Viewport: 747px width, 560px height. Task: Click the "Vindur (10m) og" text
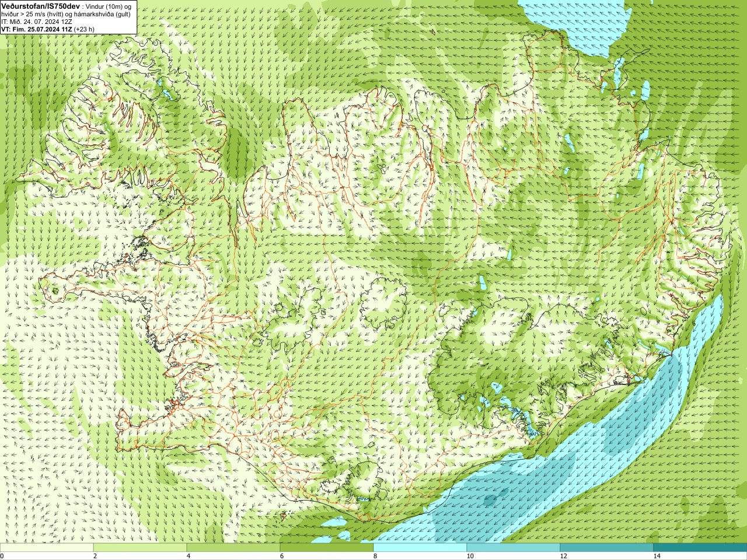point(109,6)
